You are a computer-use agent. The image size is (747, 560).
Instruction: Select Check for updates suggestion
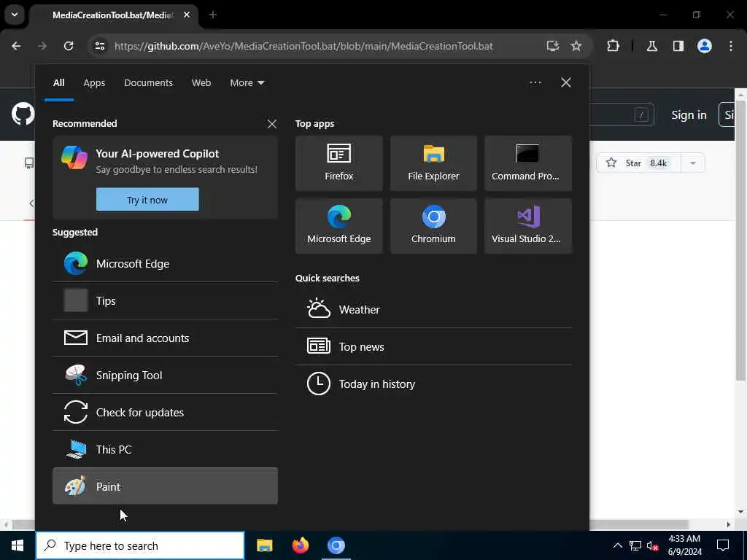tap(165, 412)
